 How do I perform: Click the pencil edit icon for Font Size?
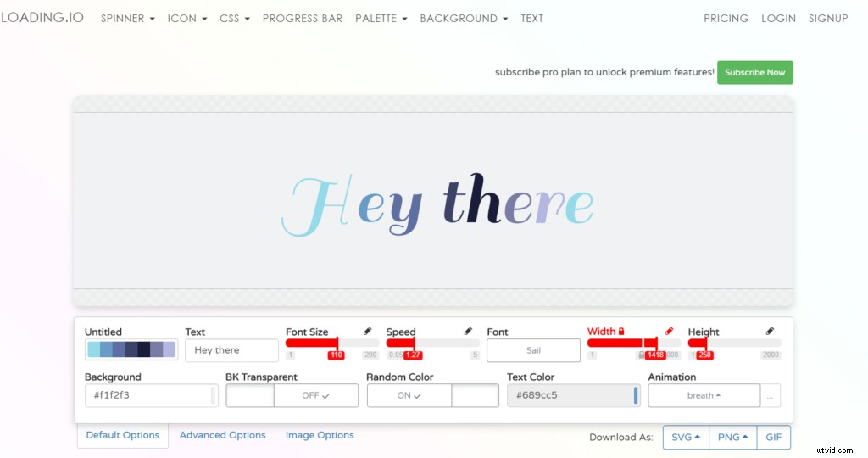pyautogui.click(x=368, y=331)
